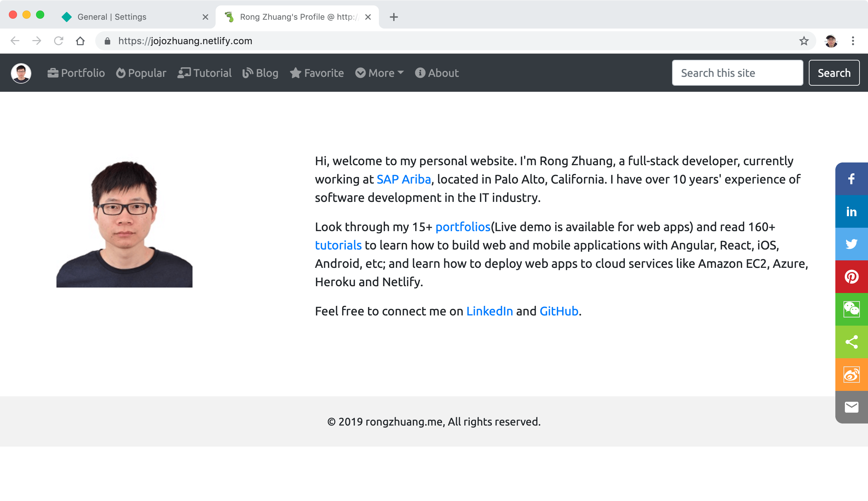This screenshot has width=868, height=501.
Task: Click navbar avatar logo image
Action: 21,73
